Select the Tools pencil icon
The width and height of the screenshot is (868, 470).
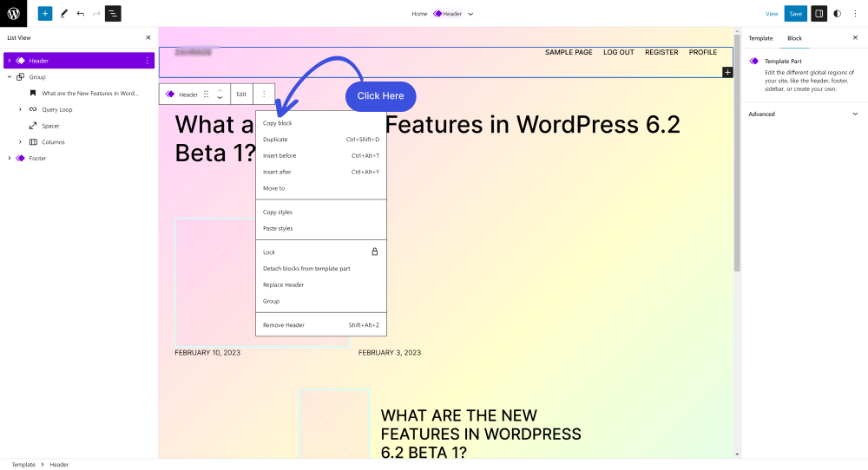coord(63,13)
